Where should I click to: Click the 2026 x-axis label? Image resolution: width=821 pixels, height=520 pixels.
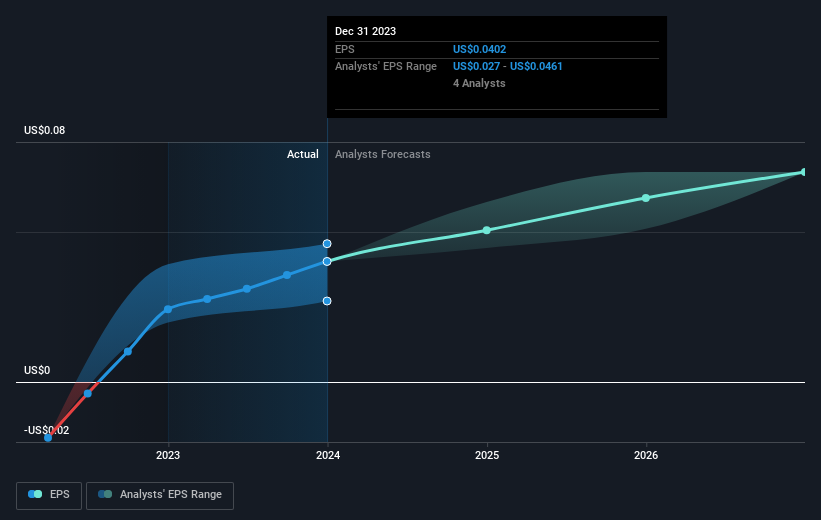(x=646, y=456)
